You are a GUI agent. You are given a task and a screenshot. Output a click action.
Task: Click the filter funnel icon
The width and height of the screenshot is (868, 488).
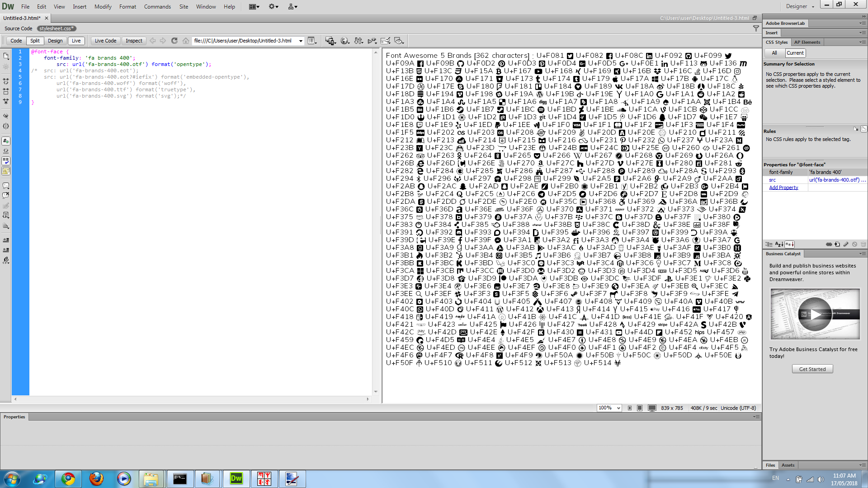[756, 28]
